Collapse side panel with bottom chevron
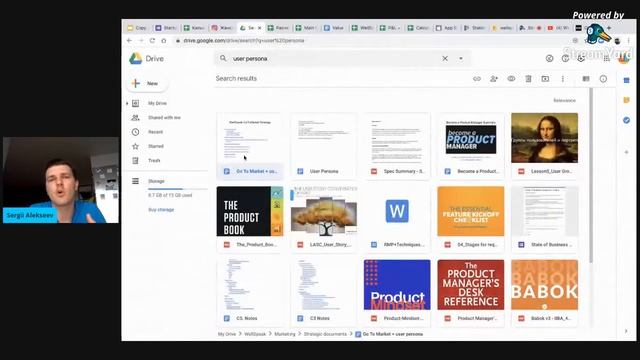This screenshot has width=640, height=360. pos(626,331)
